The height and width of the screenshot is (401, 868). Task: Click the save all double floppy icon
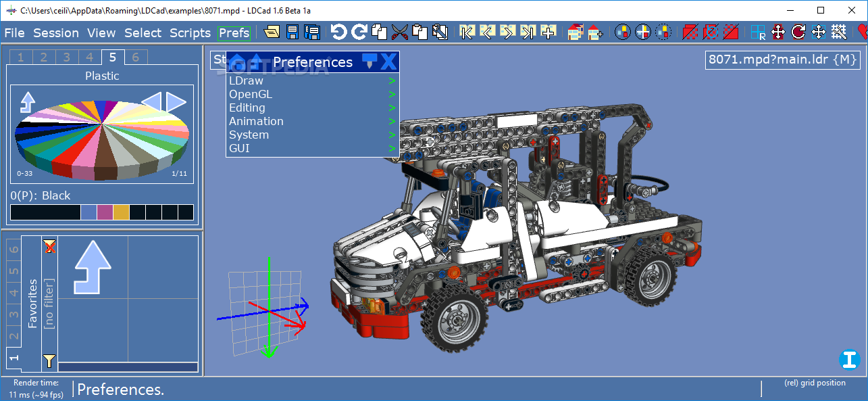pyautogui.click(x=311, y=32)
